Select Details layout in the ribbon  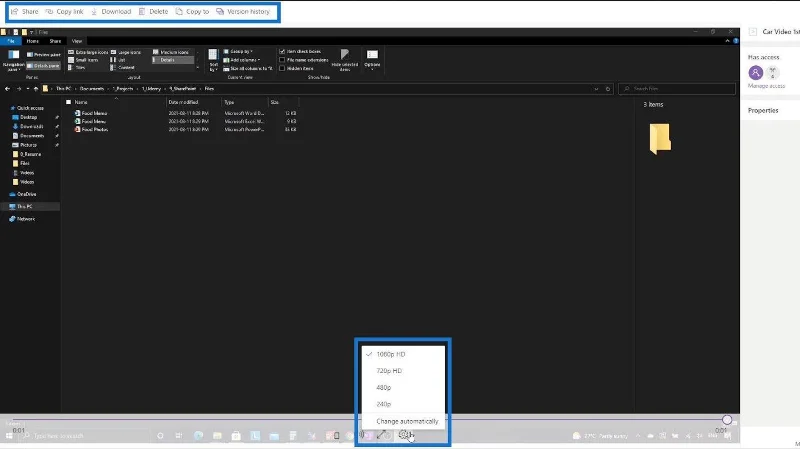point(173,60)
